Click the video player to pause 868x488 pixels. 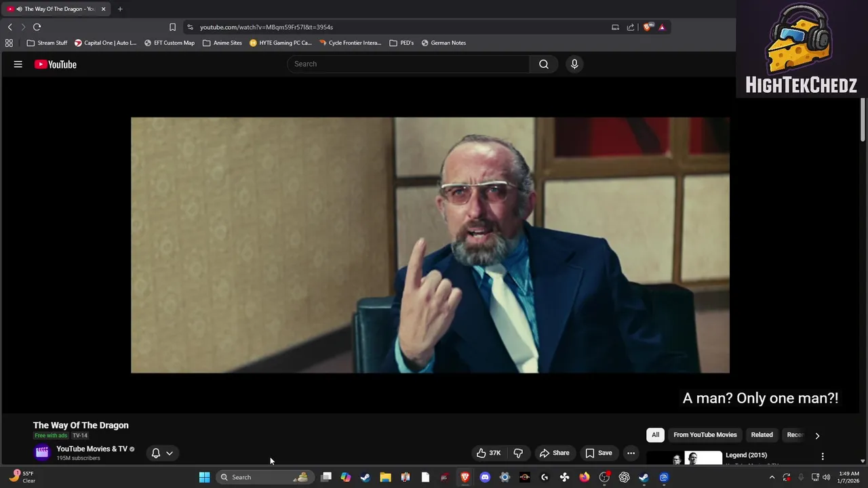pyautogui.click(x=430, y=245)
